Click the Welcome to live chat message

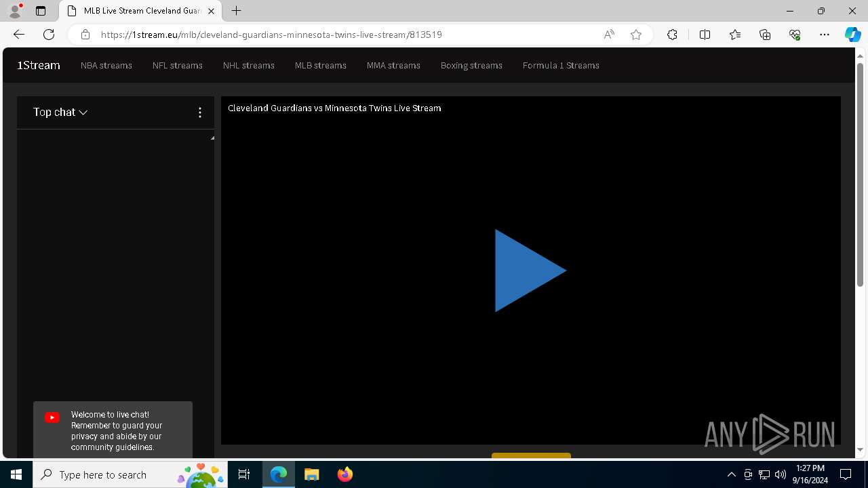117,431
